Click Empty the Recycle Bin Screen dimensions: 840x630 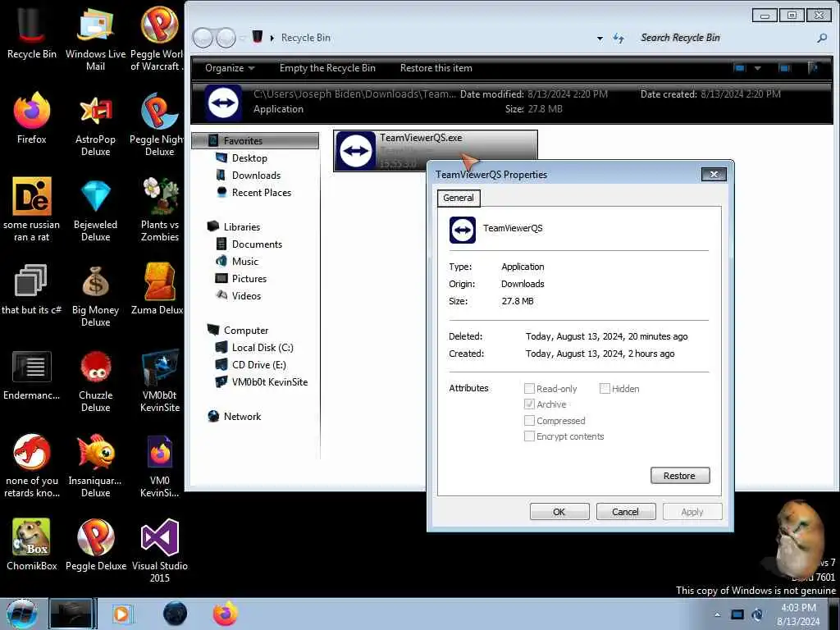pos(327,68)
